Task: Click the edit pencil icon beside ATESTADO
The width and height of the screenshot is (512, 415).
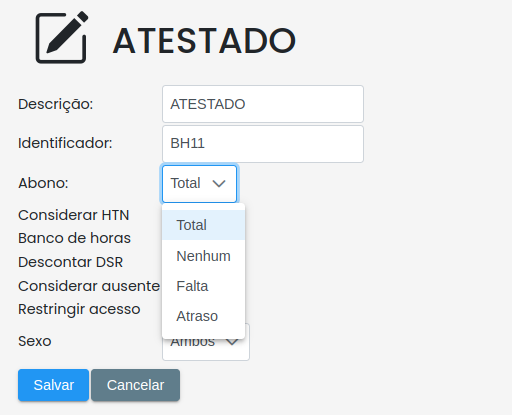Action: click(x=62, y=37)
